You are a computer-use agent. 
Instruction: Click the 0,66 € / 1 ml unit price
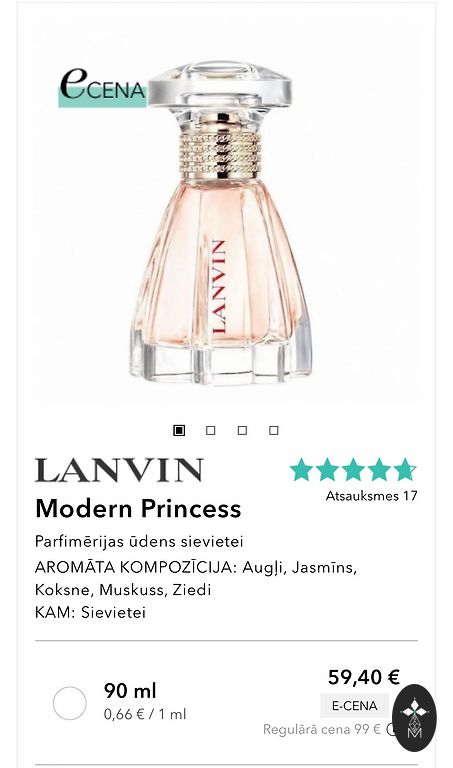(145, 714)
